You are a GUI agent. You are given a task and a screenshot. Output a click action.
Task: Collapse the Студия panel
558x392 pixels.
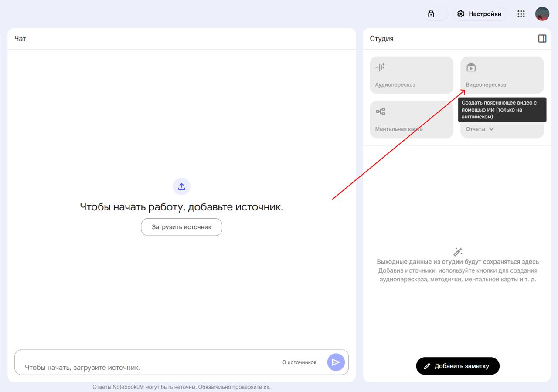click(x=542, y=39)
